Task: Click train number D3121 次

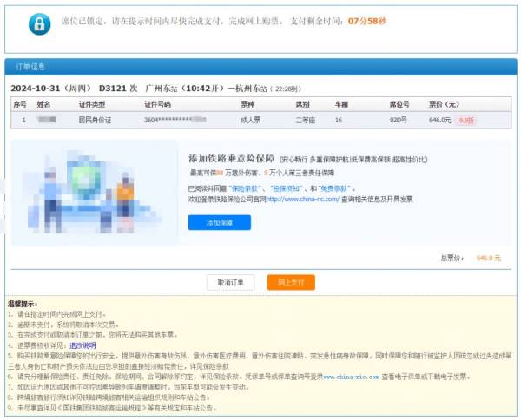Action: [x=118, y=89]
